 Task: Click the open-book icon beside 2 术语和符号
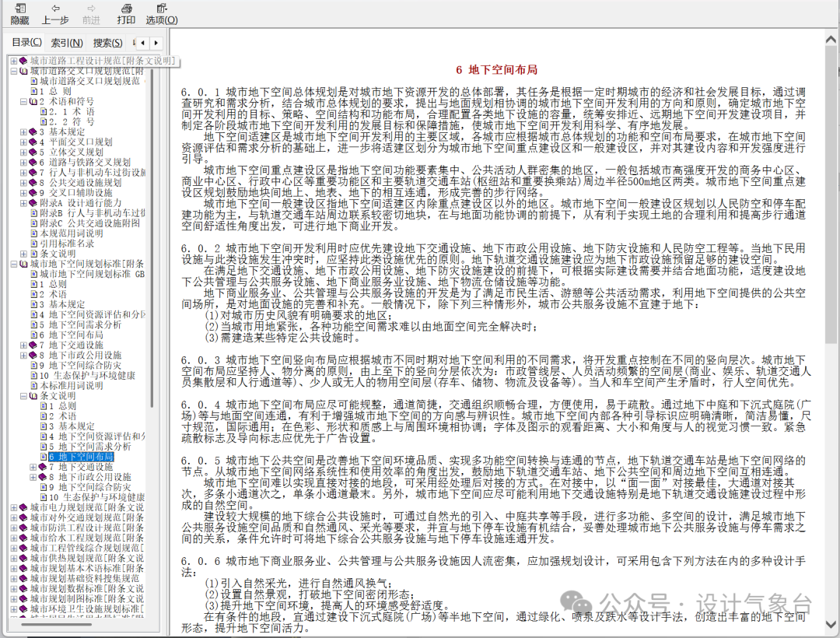point(33,102)
